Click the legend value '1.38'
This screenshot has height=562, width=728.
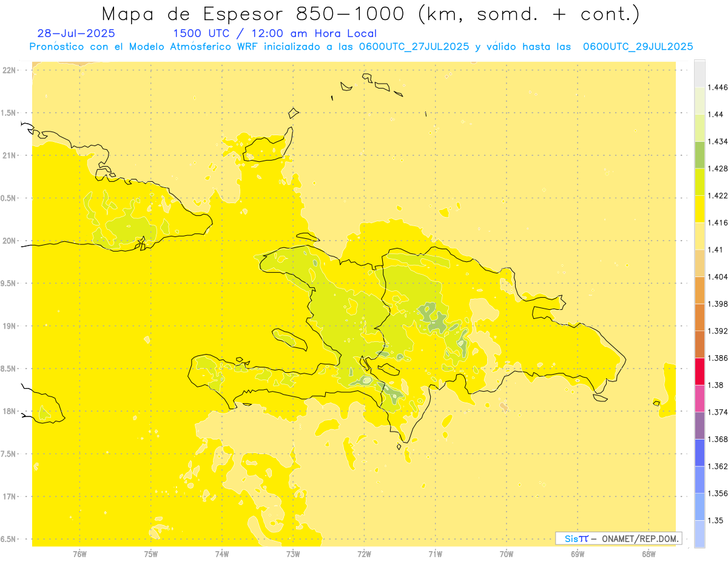point(716,385)
